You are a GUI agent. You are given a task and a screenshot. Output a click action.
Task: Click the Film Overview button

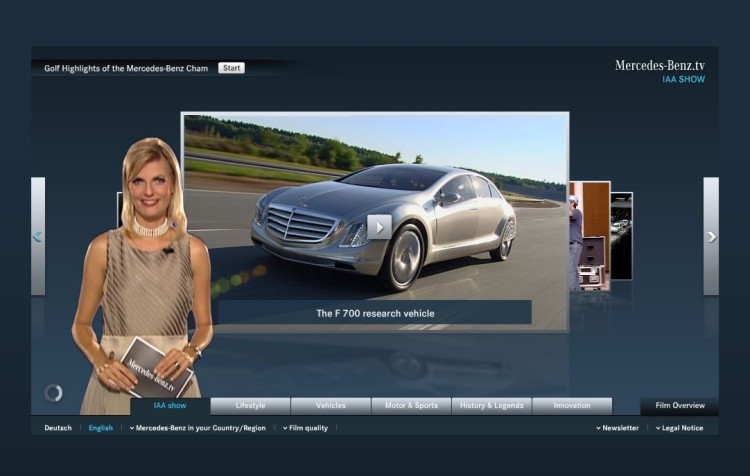(x=680, y=406)
